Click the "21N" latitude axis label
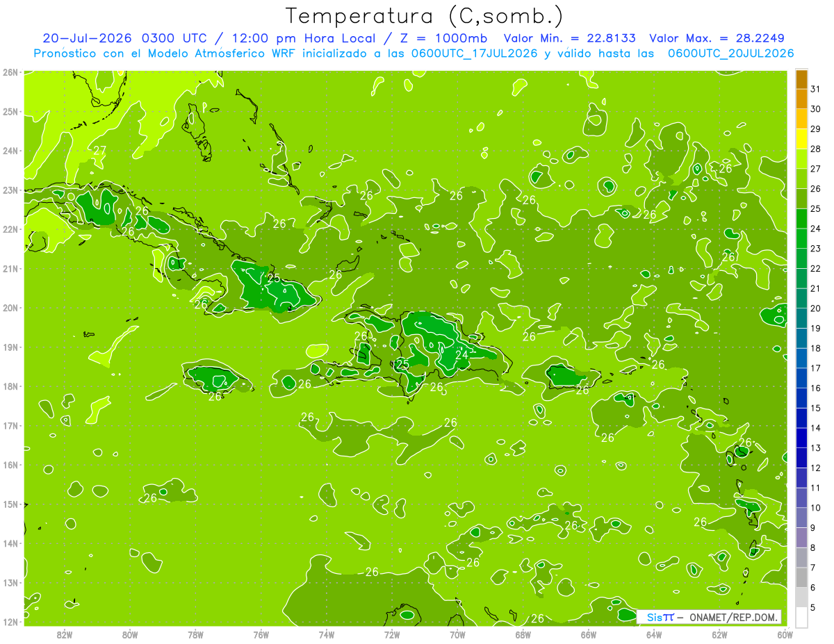 pyautogui.click(x=10, y=269)
